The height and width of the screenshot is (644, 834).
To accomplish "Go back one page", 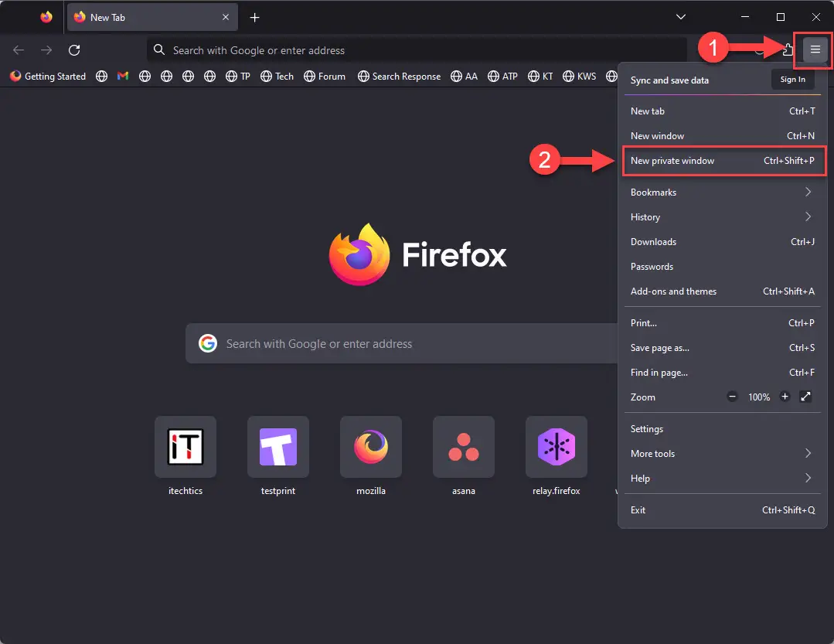I will click(x=19, y=50).
